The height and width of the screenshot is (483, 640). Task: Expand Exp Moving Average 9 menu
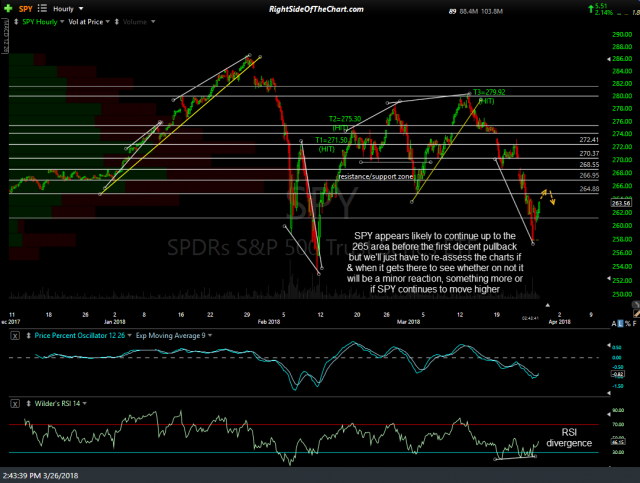pos(210,336)
